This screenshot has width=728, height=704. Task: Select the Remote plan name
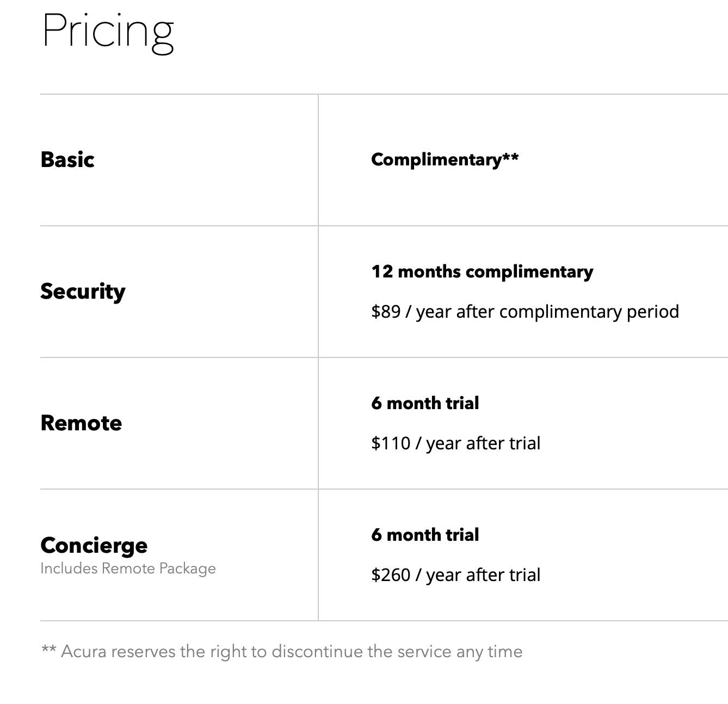coord(81,423)
